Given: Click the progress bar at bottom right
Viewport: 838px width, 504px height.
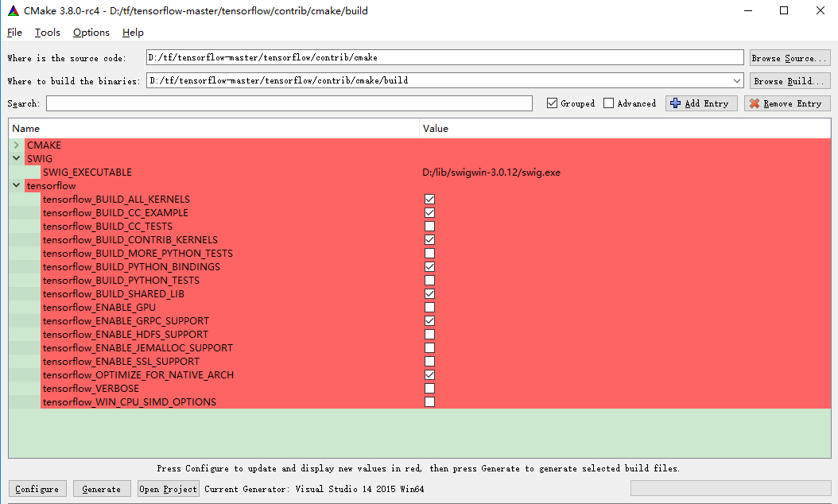Looking at the screenshot, I should [x=730, y=488].
